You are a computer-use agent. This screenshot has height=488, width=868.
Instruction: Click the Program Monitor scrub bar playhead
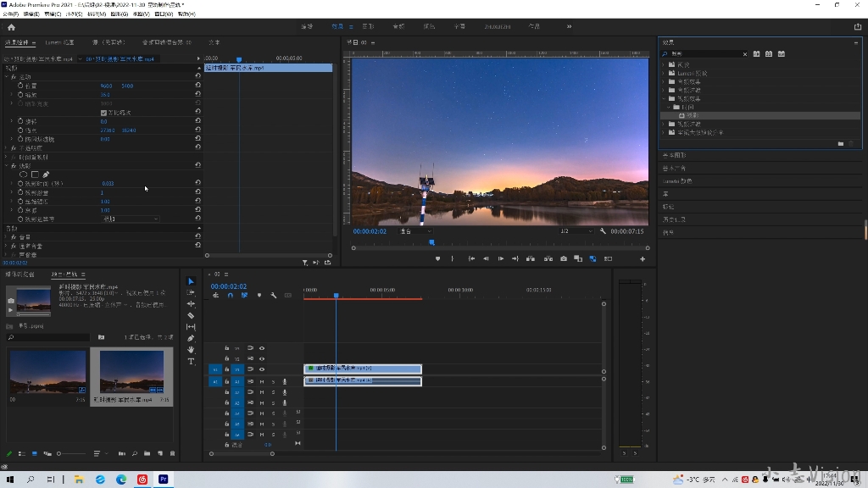[x=431, y=242]
